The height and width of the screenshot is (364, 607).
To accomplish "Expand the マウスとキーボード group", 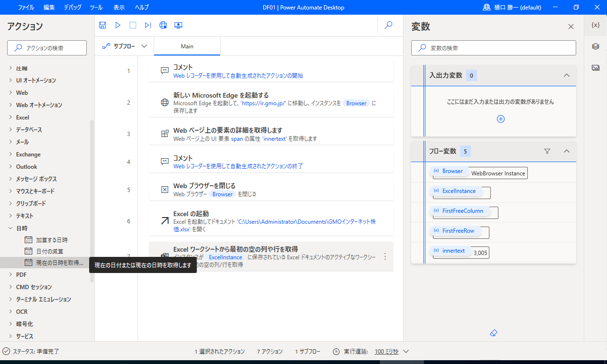I will click(x=11, y=191).
